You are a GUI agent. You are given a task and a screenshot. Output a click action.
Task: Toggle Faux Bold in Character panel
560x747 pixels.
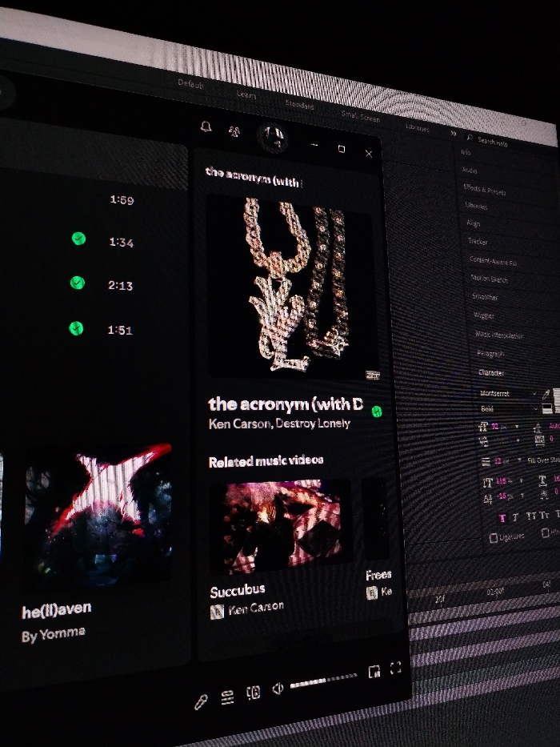(502, 518)
